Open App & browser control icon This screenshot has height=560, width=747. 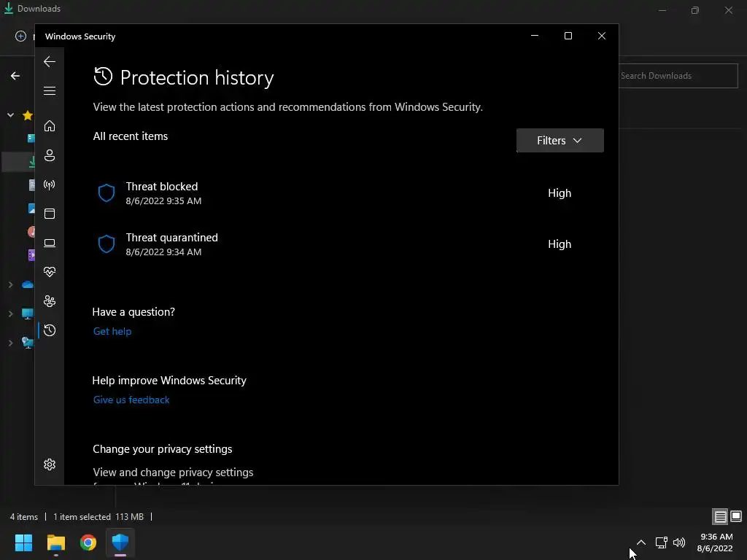coord(50,214)
